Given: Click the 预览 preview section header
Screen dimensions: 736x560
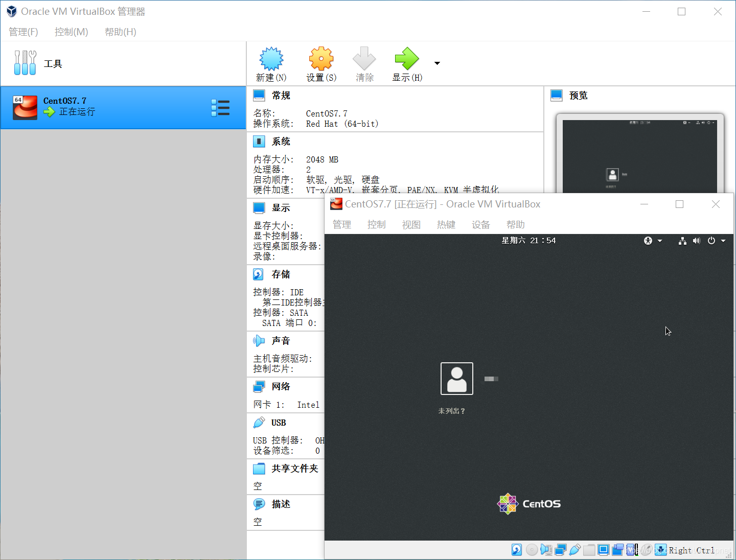Looking at the screenshot, I should point(579,96).
